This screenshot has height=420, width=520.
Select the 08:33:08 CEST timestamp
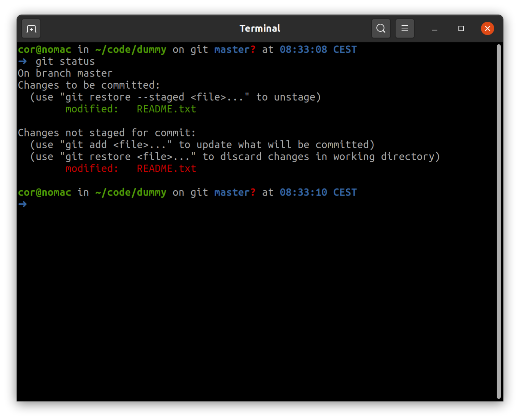pyautogui.click(x=318, y=49)
